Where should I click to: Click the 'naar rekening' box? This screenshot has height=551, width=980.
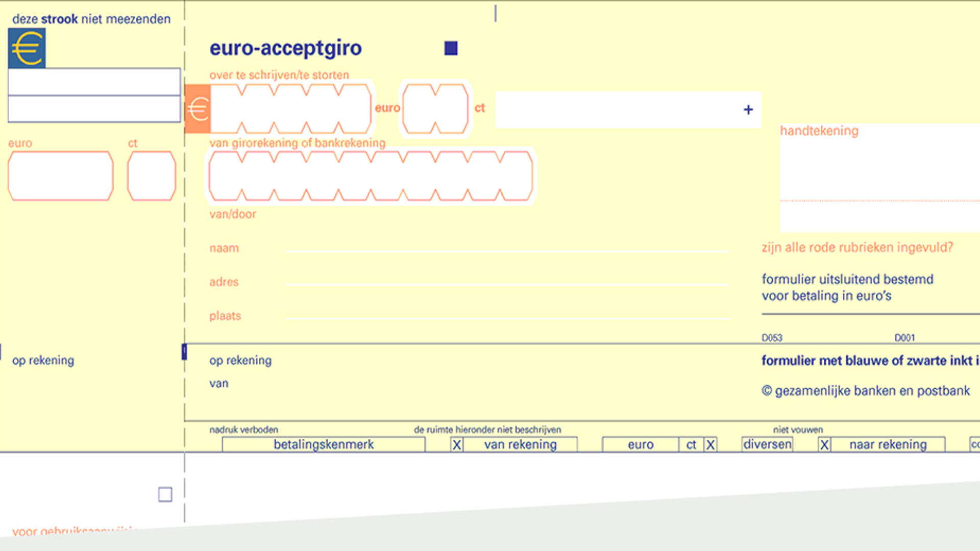pos(888,445)
